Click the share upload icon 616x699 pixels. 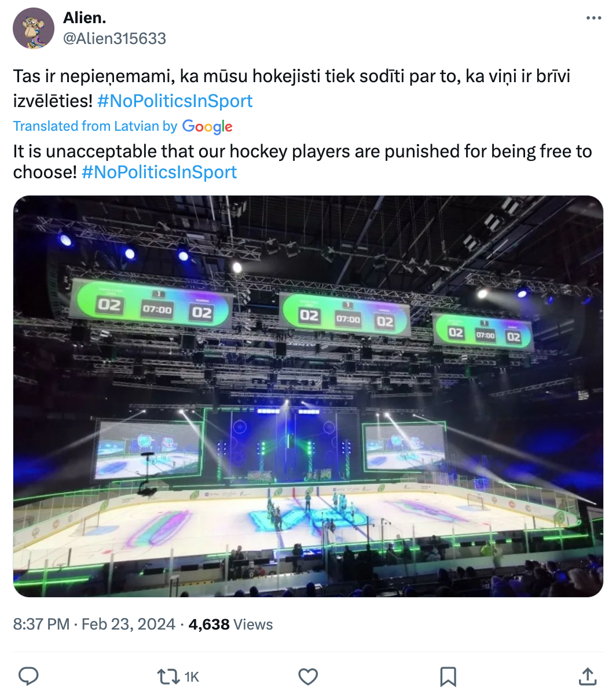[x=588, y=676]
